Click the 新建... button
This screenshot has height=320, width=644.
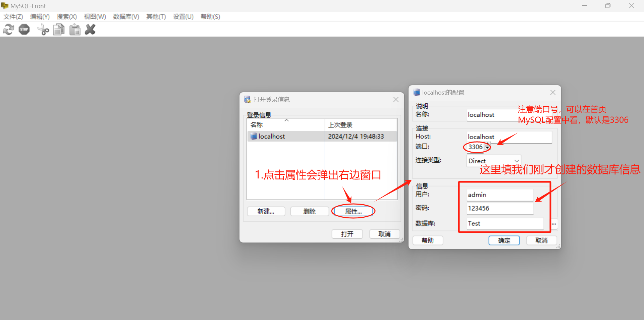[x=266, y=211]
